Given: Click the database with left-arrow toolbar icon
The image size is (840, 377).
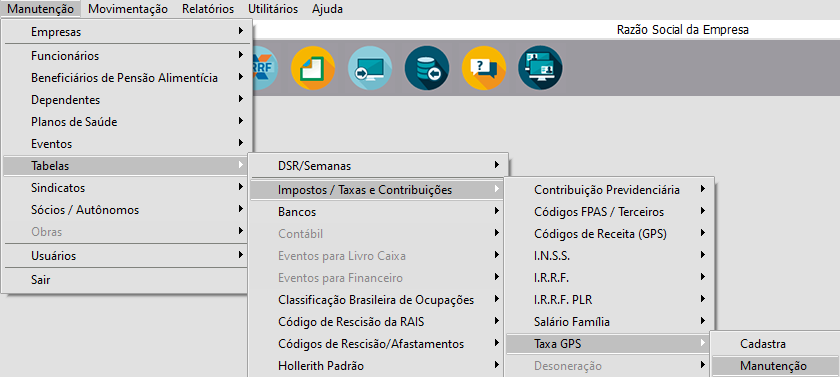Looking at the screenshot, I should pyautogui.click(x=427, y=68).
